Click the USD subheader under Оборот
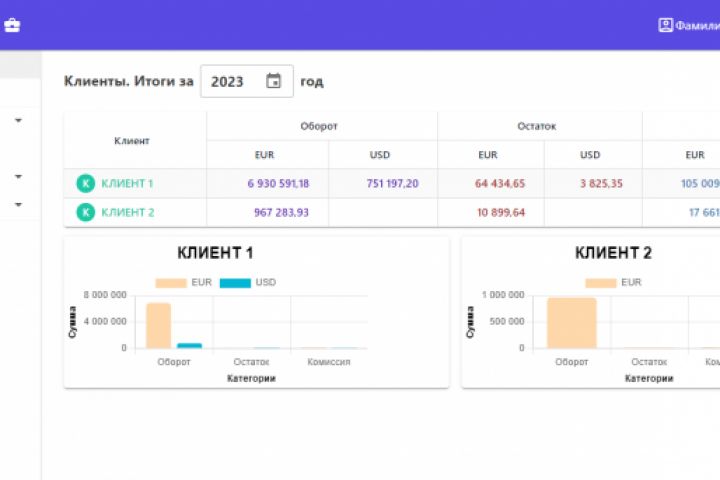 [380, 155]
